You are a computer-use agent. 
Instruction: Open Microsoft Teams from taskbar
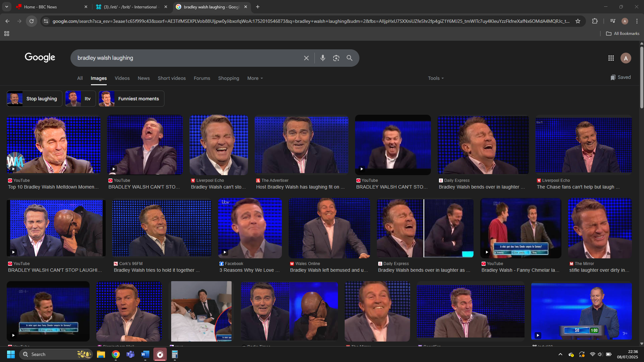[x=130, y=354]
